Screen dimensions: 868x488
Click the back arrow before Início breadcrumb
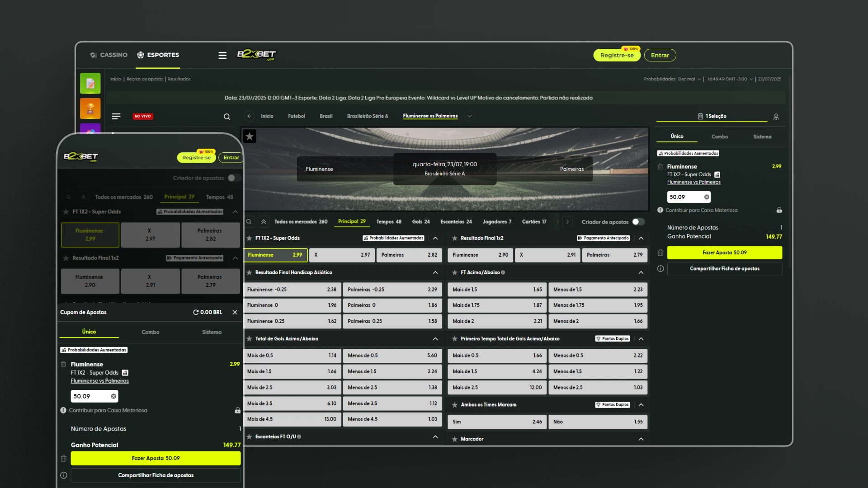click(249, 116)
